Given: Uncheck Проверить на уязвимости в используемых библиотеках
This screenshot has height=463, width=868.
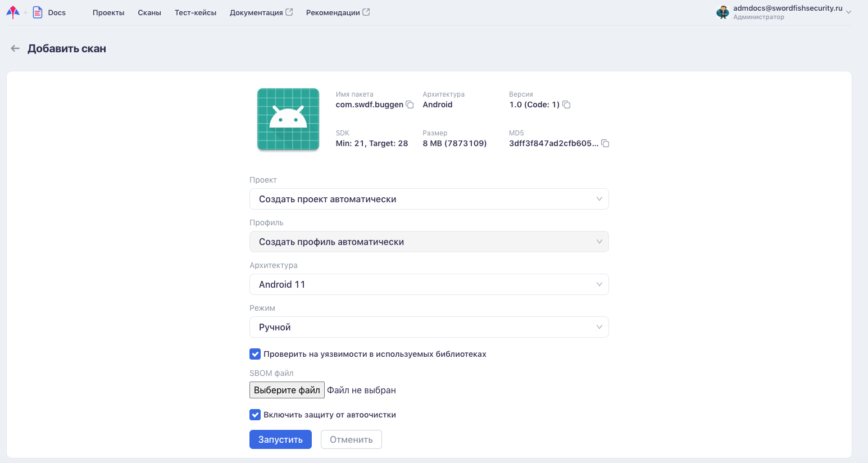Looking at the screenshot, I should [x=255, y=354].
